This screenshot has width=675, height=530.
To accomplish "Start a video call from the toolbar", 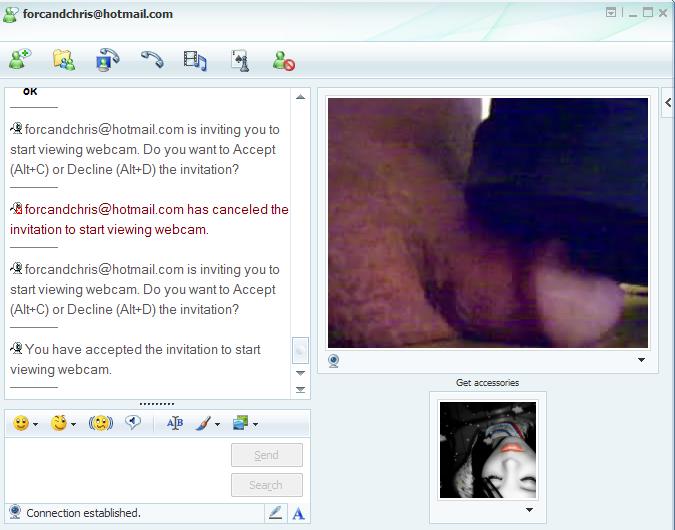I will (107, 60).
